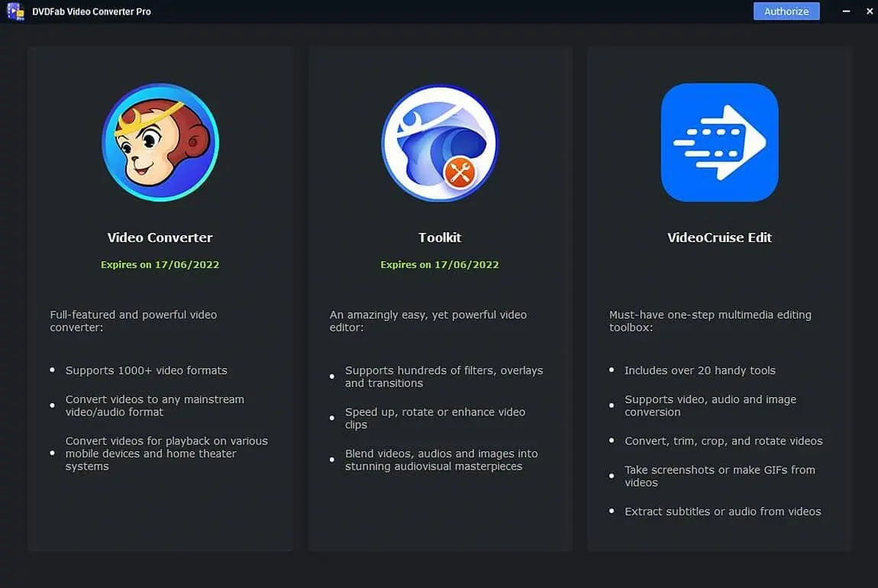Click 'Speed up, rotate or enhance' bullet

click(x=435, y=418)
